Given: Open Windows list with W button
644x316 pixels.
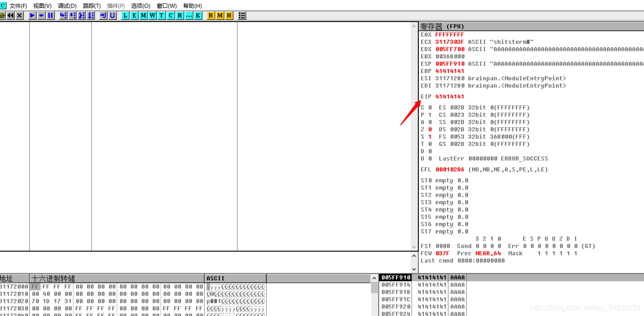Looking at the screenshot, I should click(153, 16).
